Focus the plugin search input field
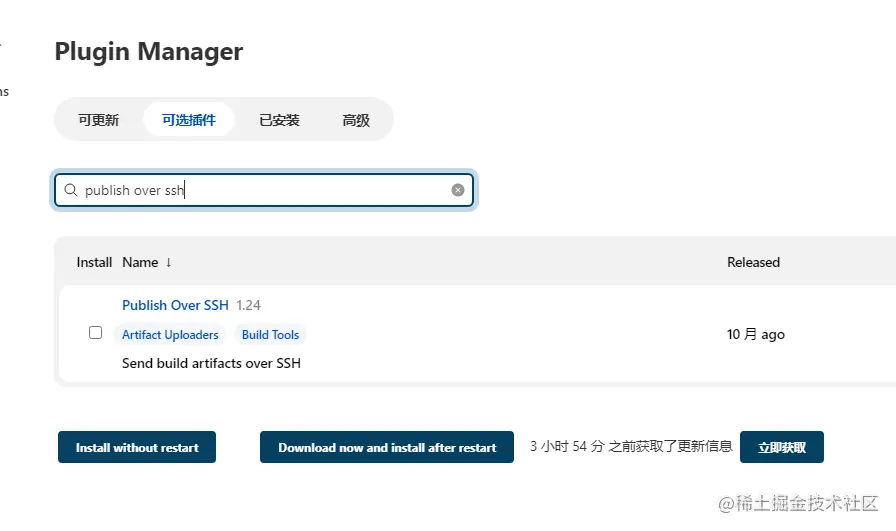This screenshot has width=896, height=531. click(x=264, y=190)
